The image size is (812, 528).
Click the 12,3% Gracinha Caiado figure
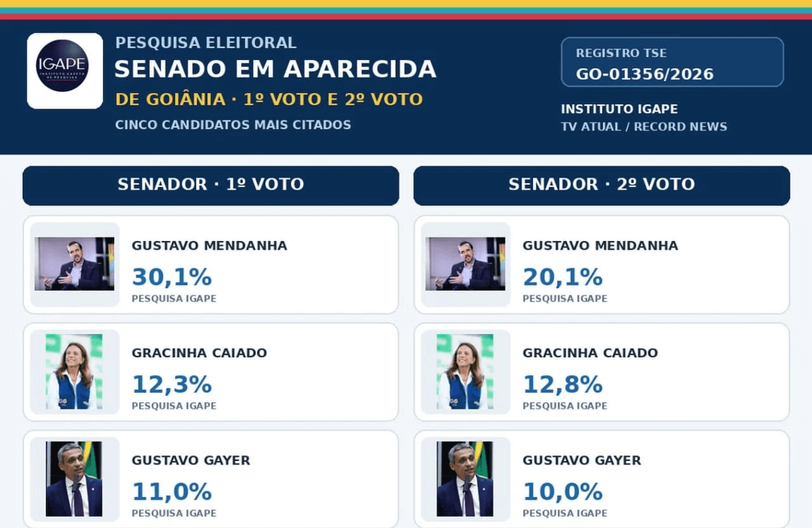click(172, 384)
